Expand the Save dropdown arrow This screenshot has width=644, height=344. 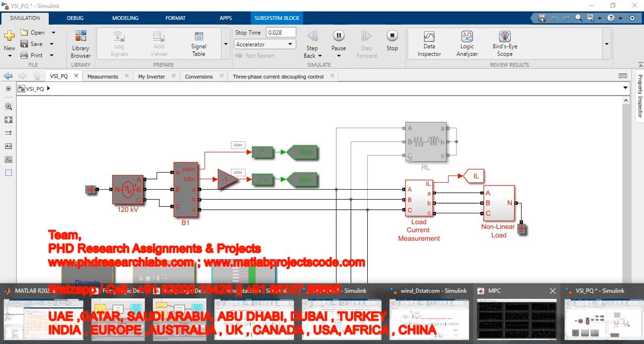click(x=53, y=44)
